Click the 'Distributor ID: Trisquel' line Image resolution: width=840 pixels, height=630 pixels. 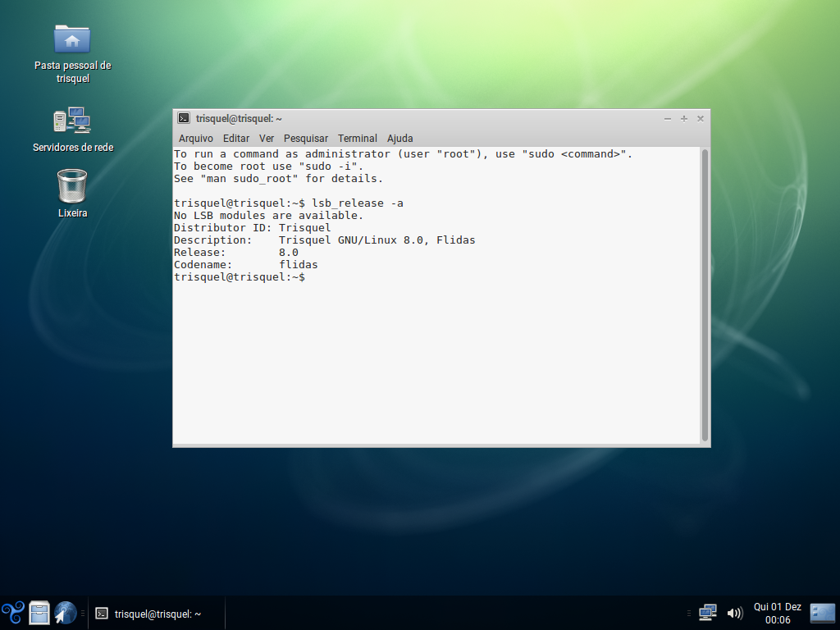[253, 228]
